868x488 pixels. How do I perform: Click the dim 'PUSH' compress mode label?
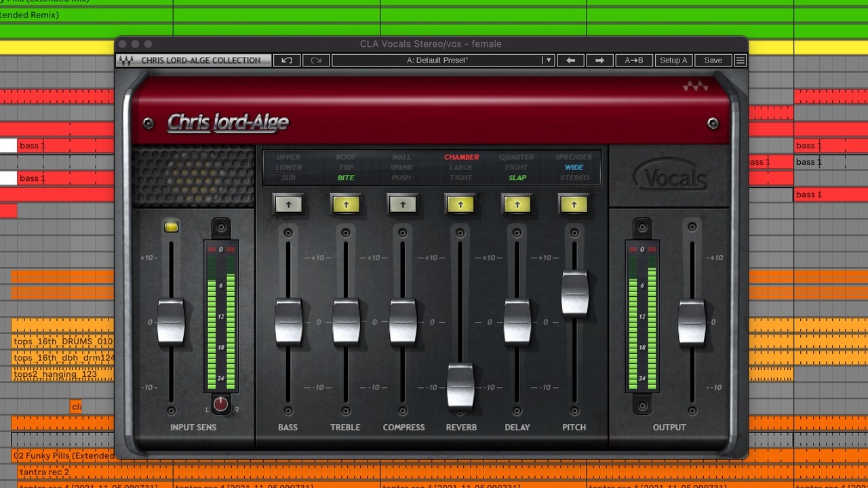point(401,178)
